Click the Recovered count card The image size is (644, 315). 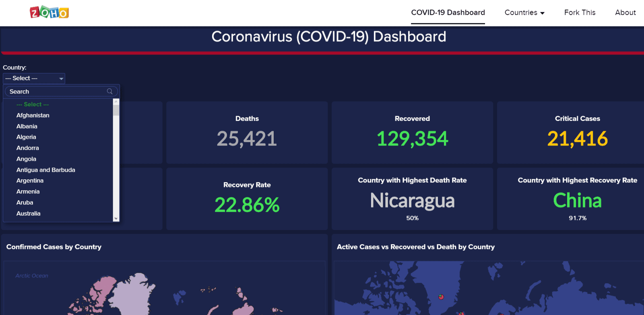412,133
